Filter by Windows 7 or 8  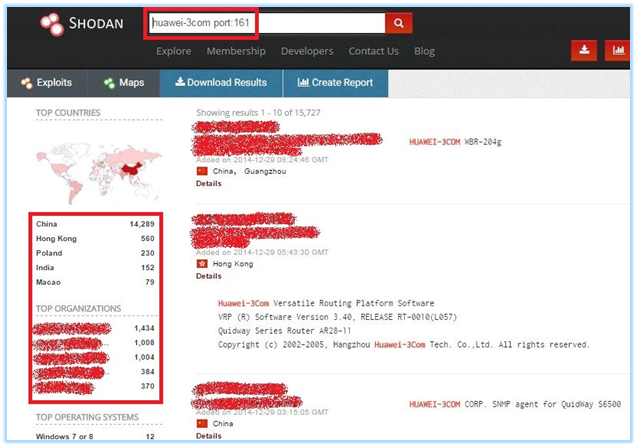point(95,436)
